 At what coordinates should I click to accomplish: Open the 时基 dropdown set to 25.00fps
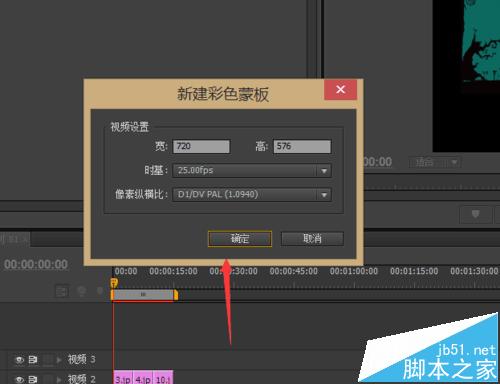point(252,171)
